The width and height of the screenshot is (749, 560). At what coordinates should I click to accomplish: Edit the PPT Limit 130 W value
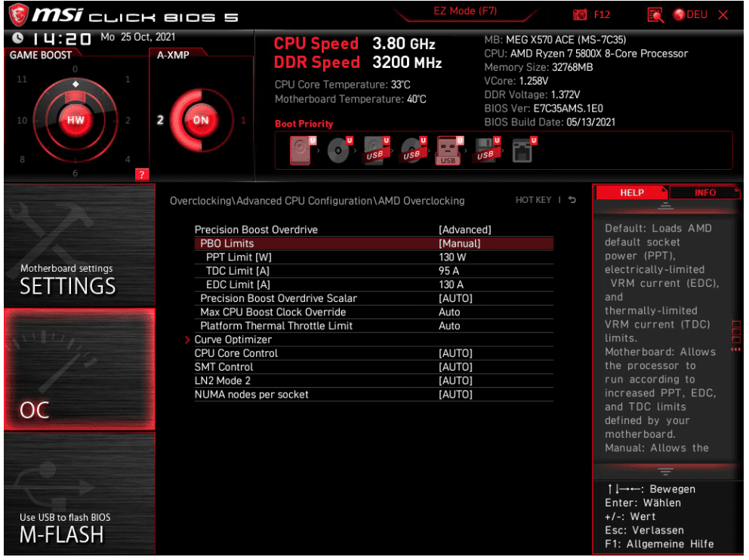452,257
